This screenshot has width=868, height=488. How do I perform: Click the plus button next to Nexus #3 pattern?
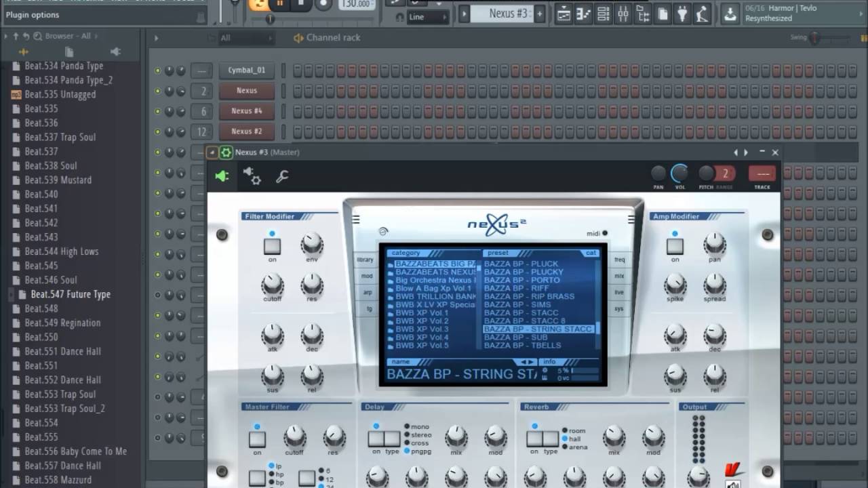click(540, 14)
